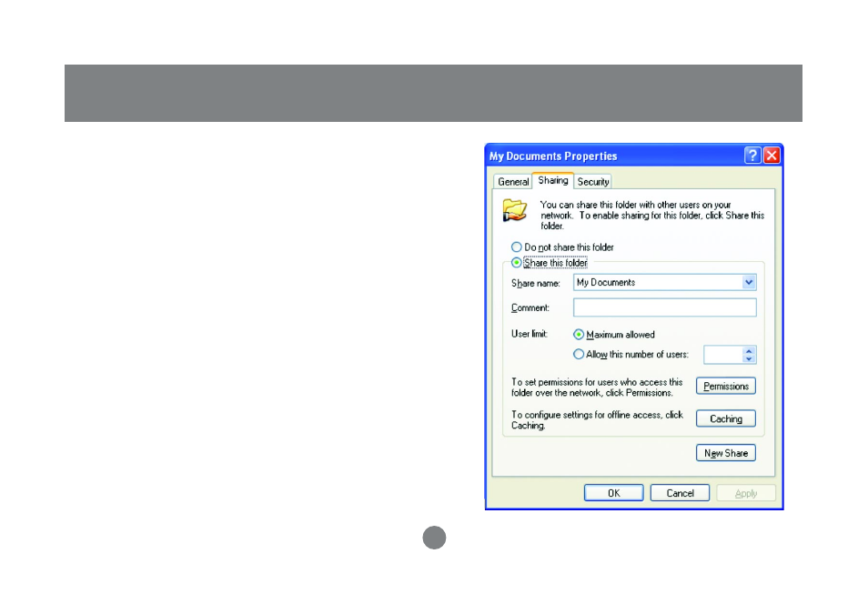868x604 pixels.
Task: Click the 'To configure settings for offline access' text
Action: click(597, 419)
